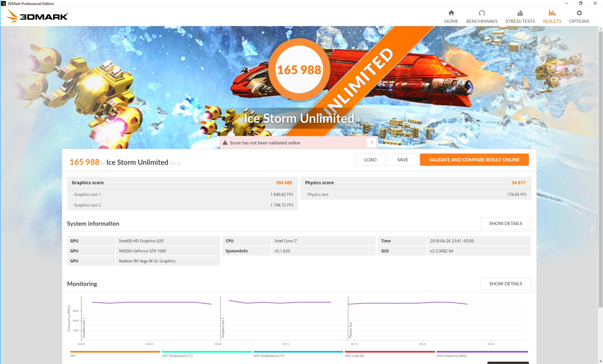603x364 pixels.
Task: Click the LOAD button
Action: point(370,160)
